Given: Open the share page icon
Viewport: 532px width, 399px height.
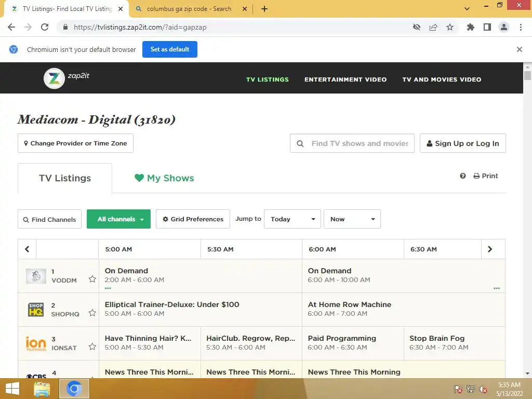Looking at the screenshot, I should click(433, 27).
